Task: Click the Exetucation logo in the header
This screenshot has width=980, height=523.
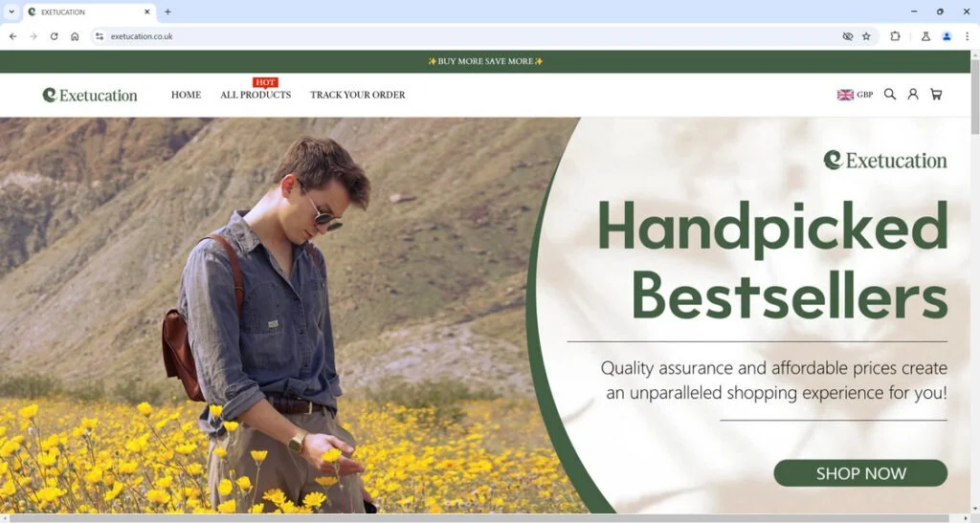Action: (x=90, y=95)
